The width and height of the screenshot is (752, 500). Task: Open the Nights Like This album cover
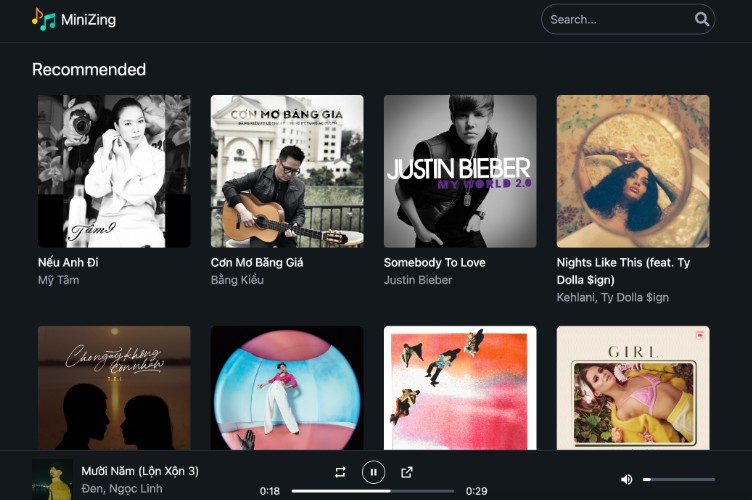(633, 171)
